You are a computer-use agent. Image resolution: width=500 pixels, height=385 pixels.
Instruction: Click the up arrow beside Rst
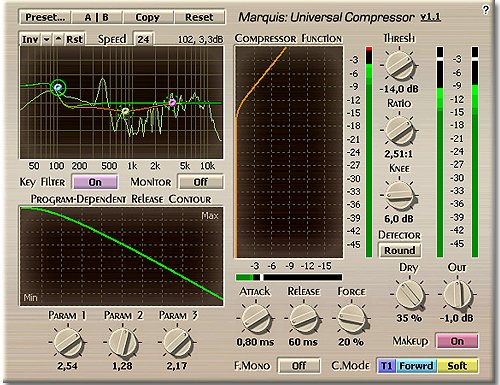[x=58, y=39]
